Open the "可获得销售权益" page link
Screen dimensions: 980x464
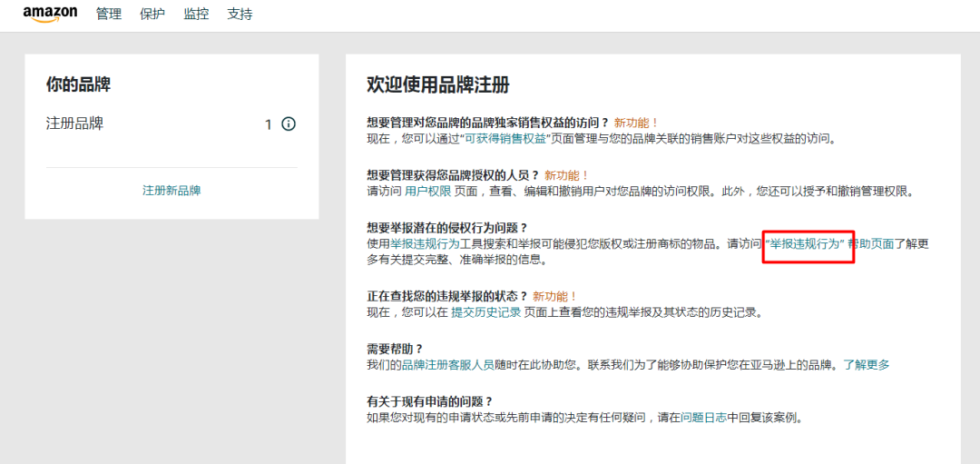(x=505, y=139)
